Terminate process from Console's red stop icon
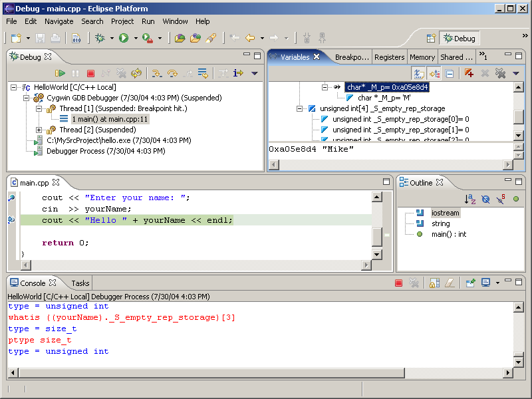This screenshot has height=399, width=532. click(399, 283)
